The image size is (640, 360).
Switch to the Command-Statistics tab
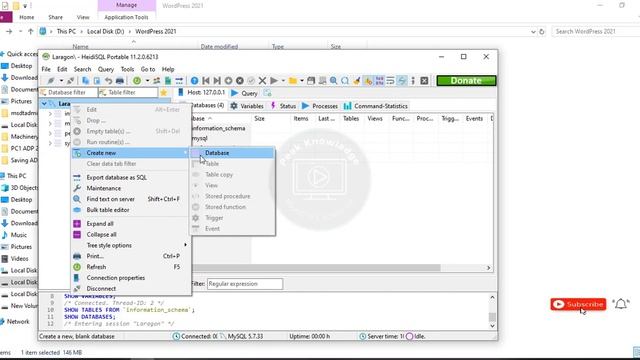pos(376,106)
